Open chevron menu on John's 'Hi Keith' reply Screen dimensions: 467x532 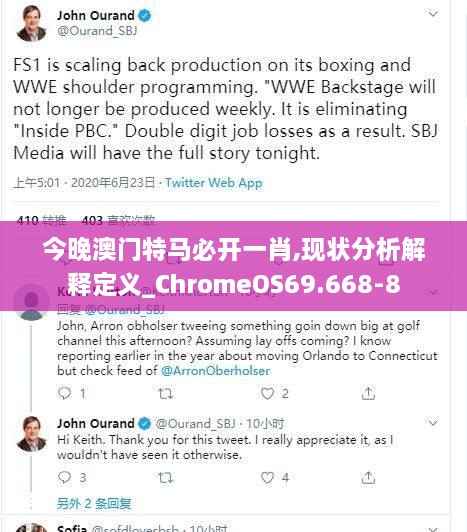pyautogui.click(x=433, y=423)
